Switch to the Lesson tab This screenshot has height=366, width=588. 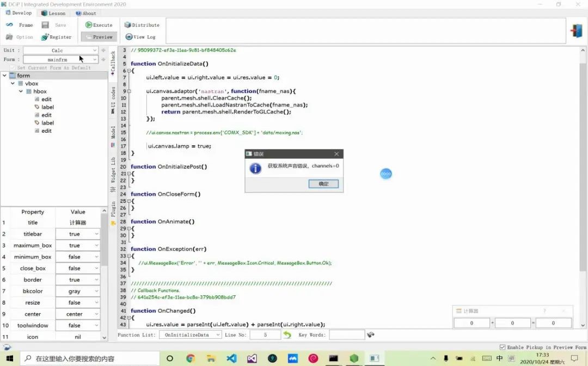tap(53, 13)
